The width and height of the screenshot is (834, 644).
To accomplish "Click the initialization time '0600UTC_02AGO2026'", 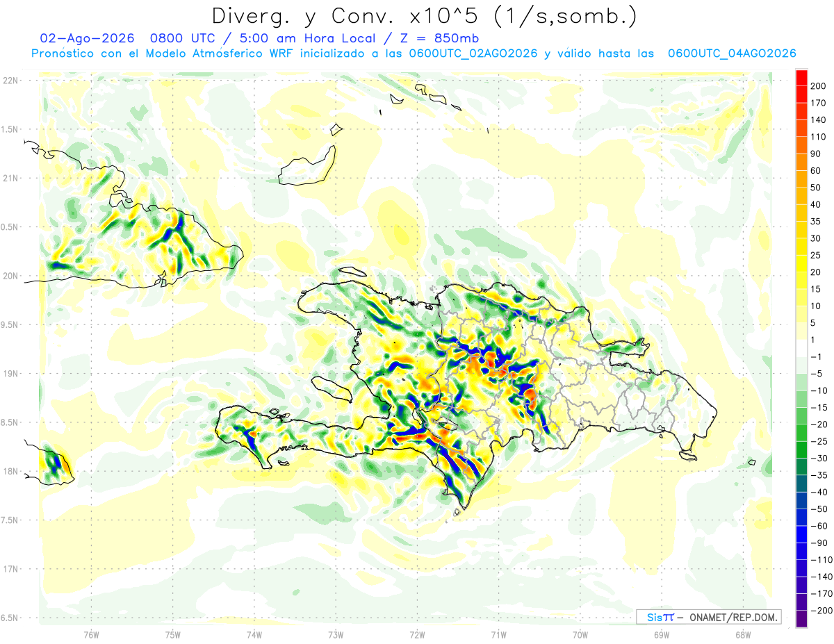I will click(473, 53).
